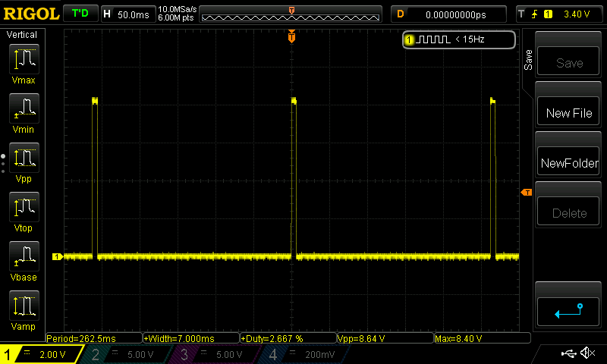Click the trigger source channel 1 badge
Viewport: 607px width, 364px height.
click(x=548, y=14)
